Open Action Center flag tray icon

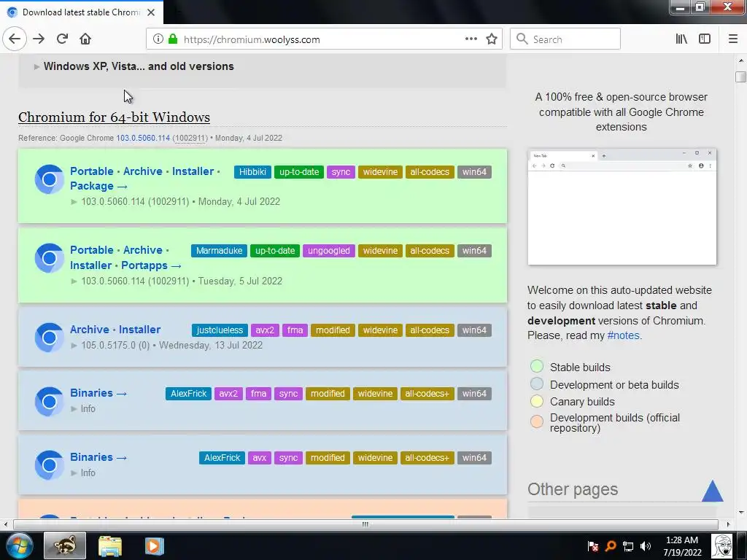click(593, 546)
